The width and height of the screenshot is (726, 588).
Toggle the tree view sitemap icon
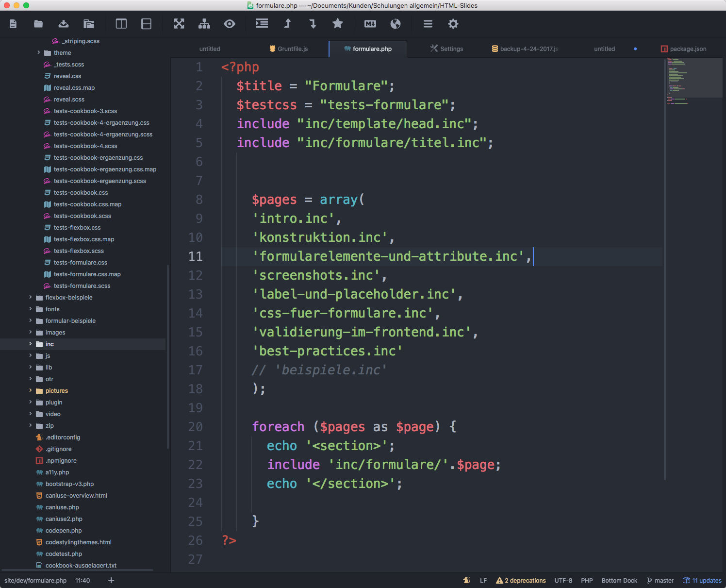tap(204, 24)
